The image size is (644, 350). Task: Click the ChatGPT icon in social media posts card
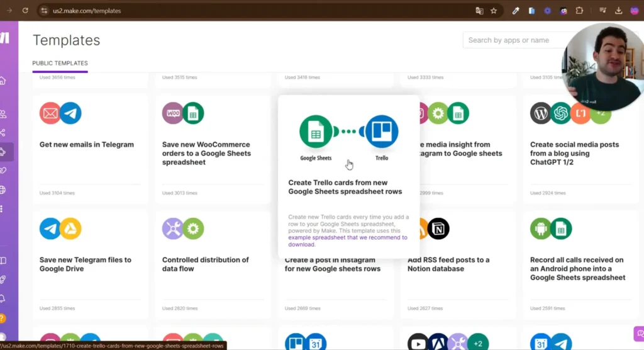click(x=560, y=113)
